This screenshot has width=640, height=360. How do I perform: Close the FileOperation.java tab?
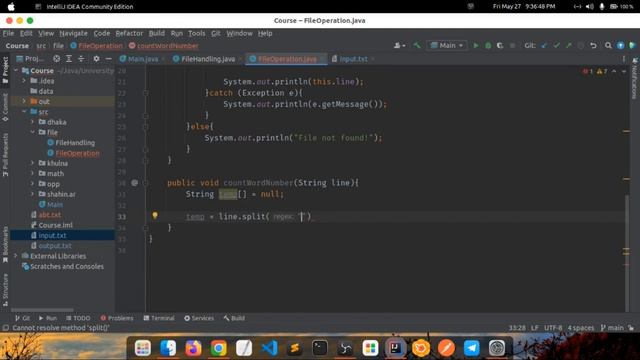(x=322, y=59)
